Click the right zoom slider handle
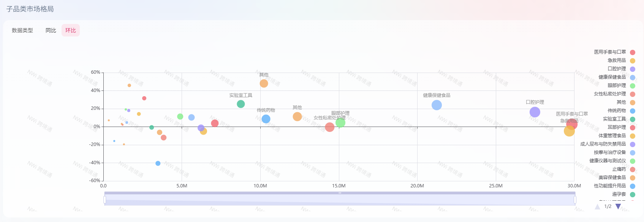Viewport: 644px width, 222px height. pyautogui.click(x=575, y=200)
